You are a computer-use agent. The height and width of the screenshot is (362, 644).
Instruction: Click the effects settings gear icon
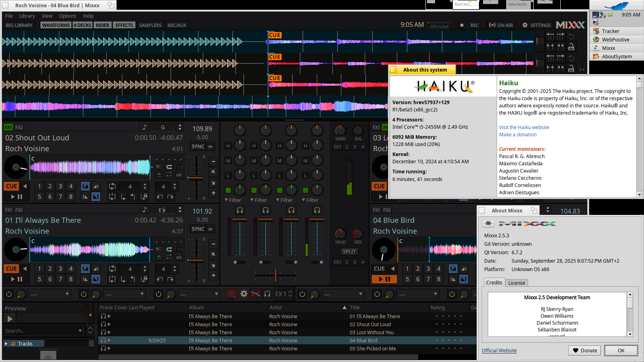tap(244, 294)
